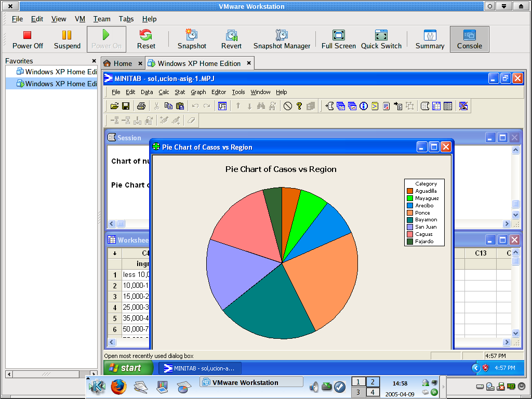Copy selection with Minitab's copy icon
The image size is (532, 399).
[x=168, y=106]
